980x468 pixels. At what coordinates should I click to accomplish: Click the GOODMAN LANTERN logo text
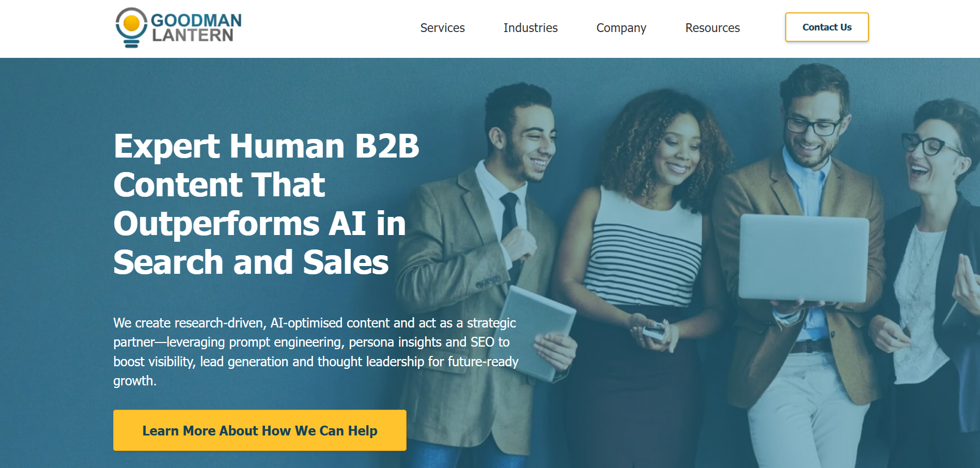tap(196, 27)
